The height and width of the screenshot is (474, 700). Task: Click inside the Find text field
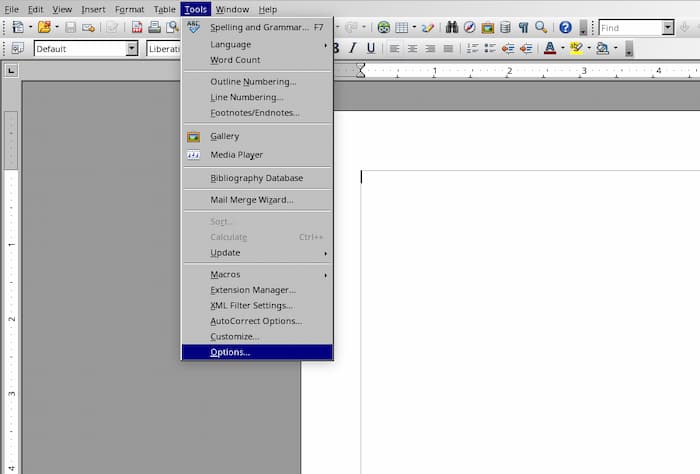tap(629, 28)
